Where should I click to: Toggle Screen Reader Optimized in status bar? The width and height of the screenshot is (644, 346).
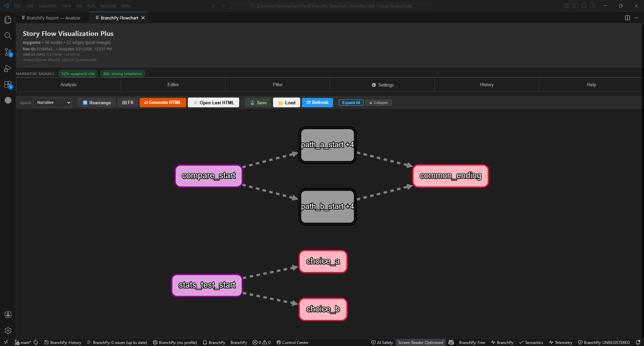420,342
